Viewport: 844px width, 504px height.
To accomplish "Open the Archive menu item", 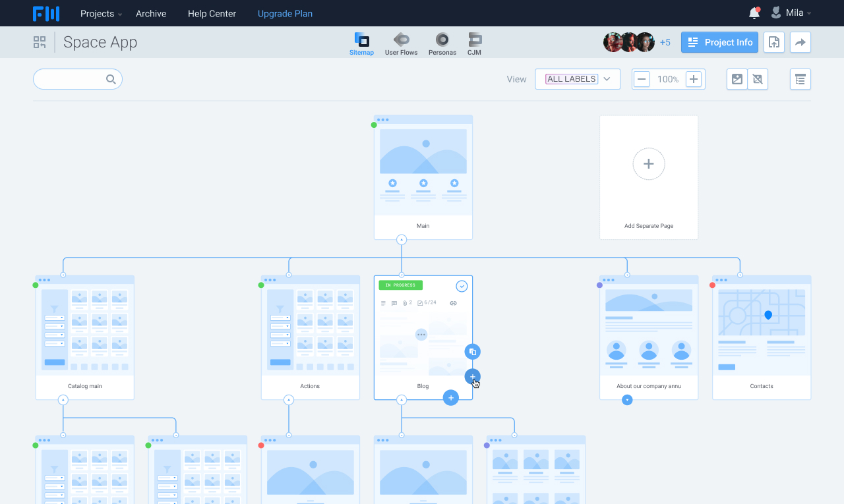I will [151, 13].
